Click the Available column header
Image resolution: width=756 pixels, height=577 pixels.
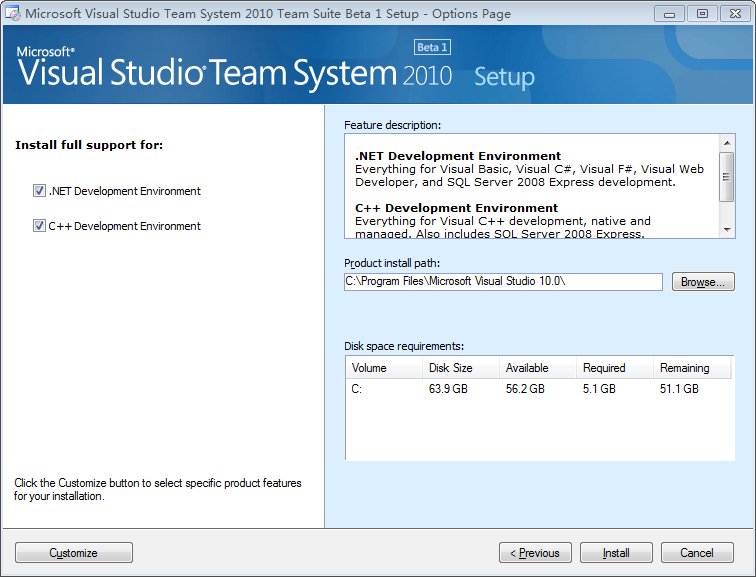pyautogui.click(x=538, y=368)
